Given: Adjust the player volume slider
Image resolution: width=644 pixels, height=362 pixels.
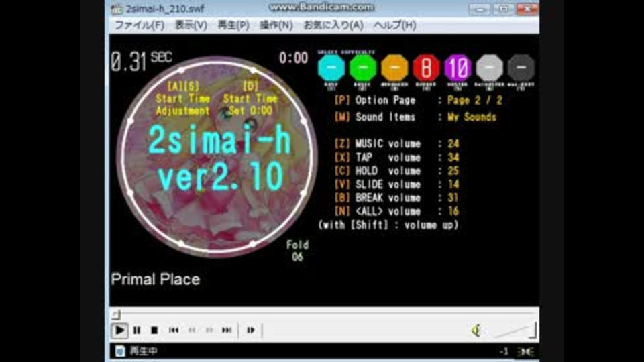Looking at the screenshot, I should pos(515,330).
